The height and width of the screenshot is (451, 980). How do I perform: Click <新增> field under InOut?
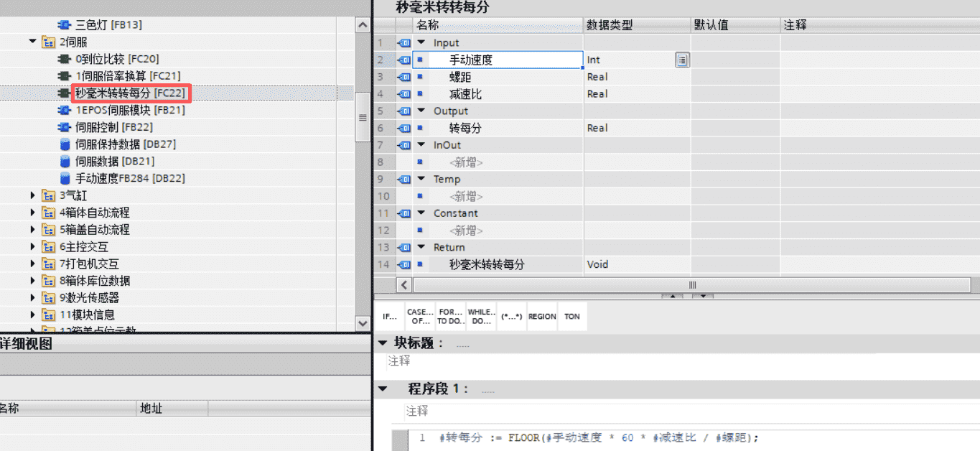pos(466,162)
